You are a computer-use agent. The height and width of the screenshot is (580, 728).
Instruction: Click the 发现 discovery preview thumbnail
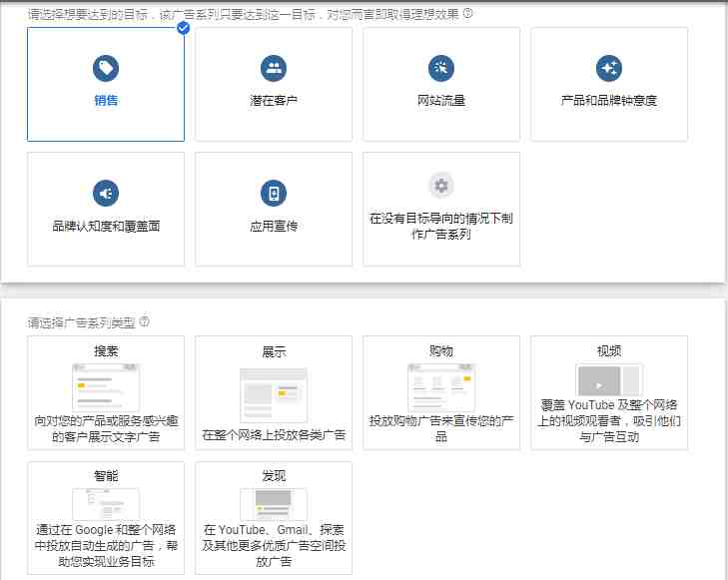pyautogui.click(x=274, y=504)
